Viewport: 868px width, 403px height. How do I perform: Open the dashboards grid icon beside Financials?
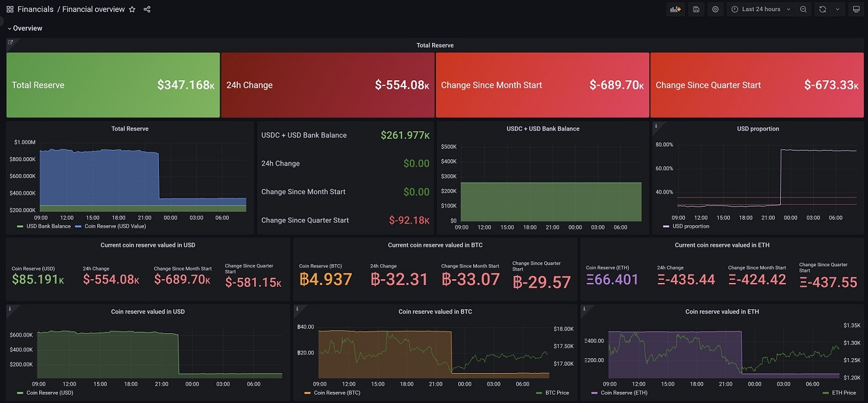[x=10, y=9]
